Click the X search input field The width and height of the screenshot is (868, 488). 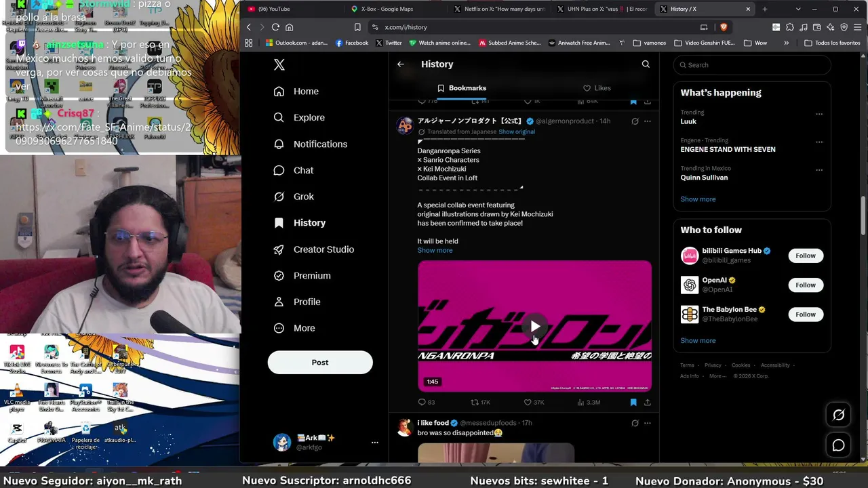click(752, 65)
